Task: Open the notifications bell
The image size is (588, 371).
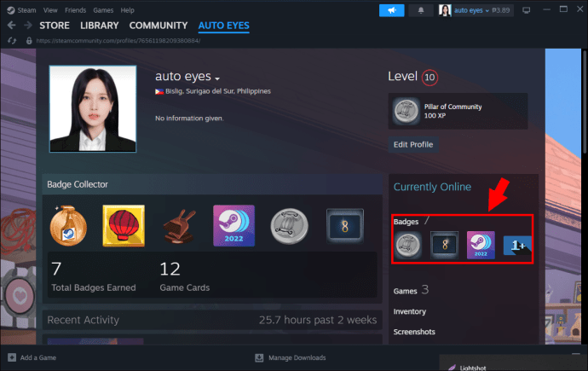Action: (421, 10)
